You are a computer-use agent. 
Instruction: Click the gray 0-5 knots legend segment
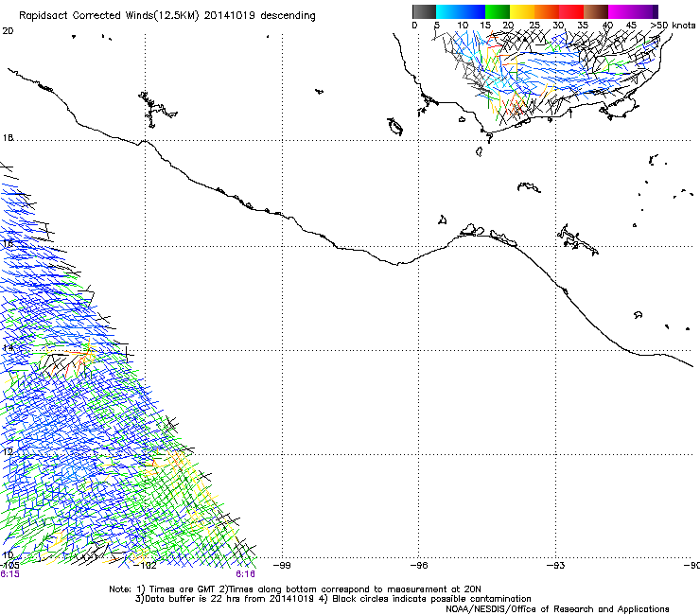(424, 11)
